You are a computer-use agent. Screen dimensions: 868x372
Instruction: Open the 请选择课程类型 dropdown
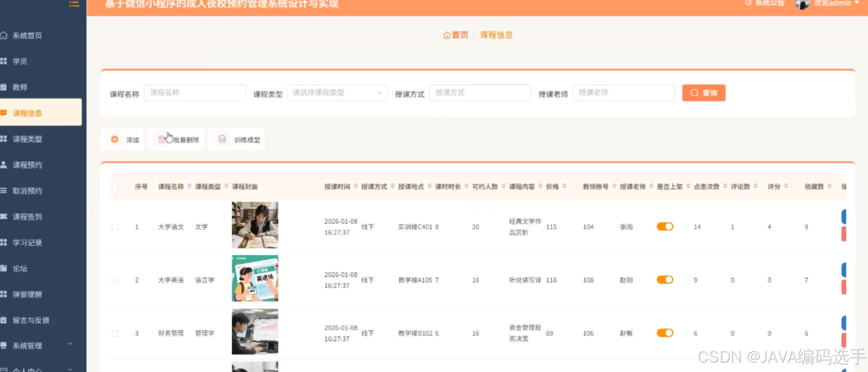pos(337,93)
